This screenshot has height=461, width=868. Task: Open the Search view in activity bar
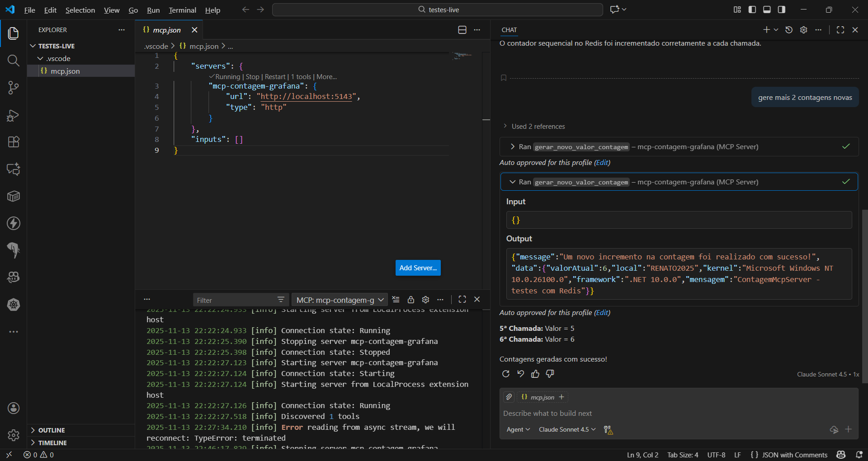click(14, 61)
